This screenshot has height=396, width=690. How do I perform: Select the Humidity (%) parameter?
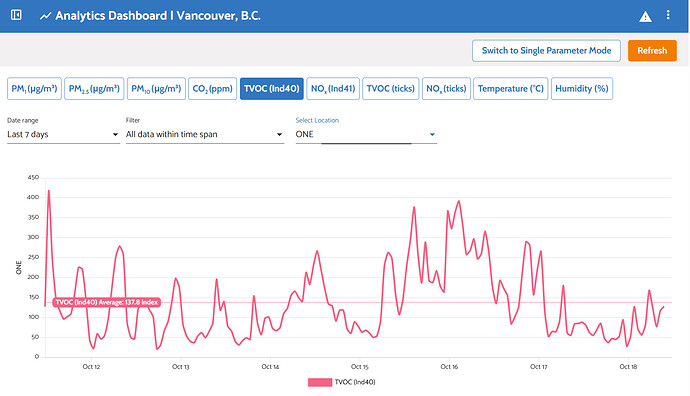click(582, 89)
